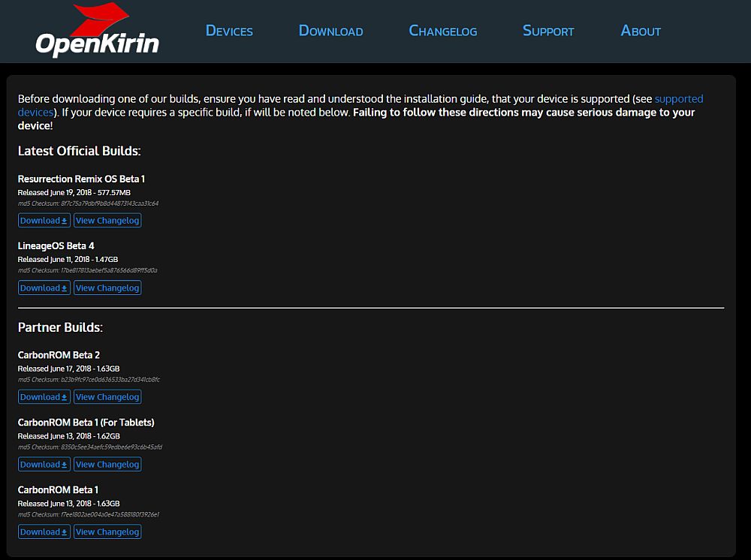Click the LineageOS Beta 4 title

pyautogui.click(x=56, y=246)
